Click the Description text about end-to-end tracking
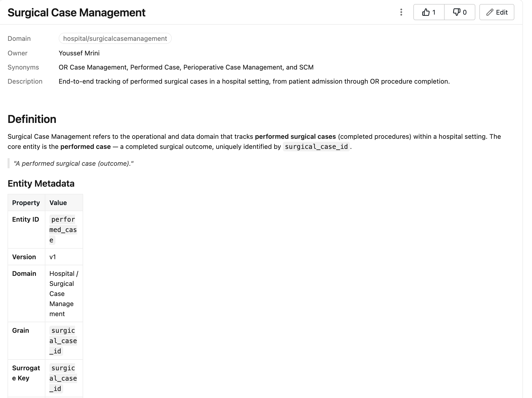The height and width of the screenshot is (398, 532). pos(254,81)
